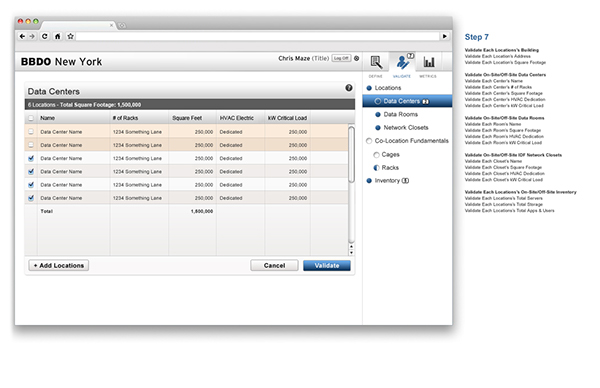Select Data Centers in the sidebar
The width and height of the screenshot is (600, 388).
[407, 101]
